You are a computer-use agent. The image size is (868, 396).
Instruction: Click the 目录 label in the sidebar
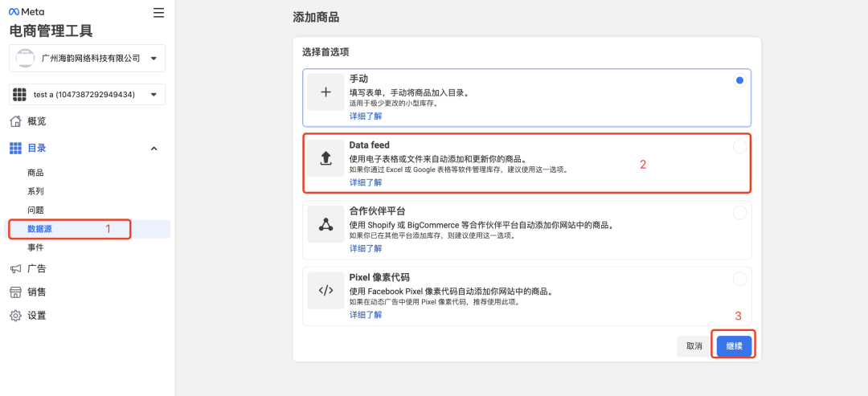(x=36, y=149)
